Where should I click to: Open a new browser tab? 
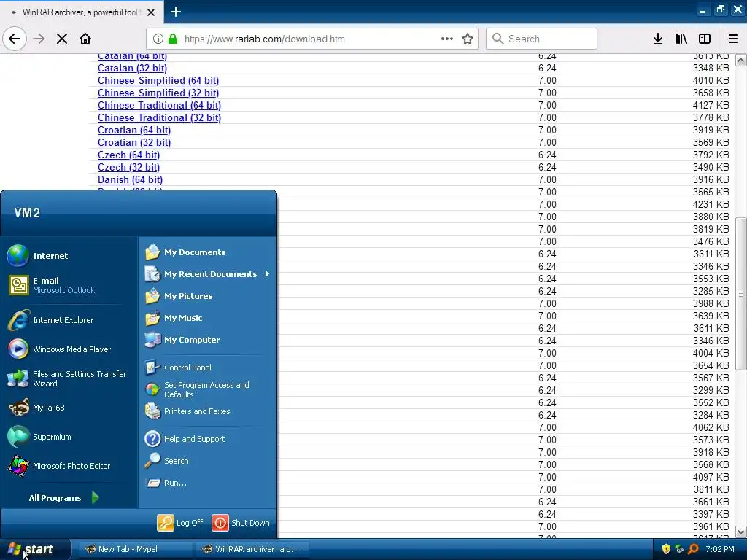[176, 12]
